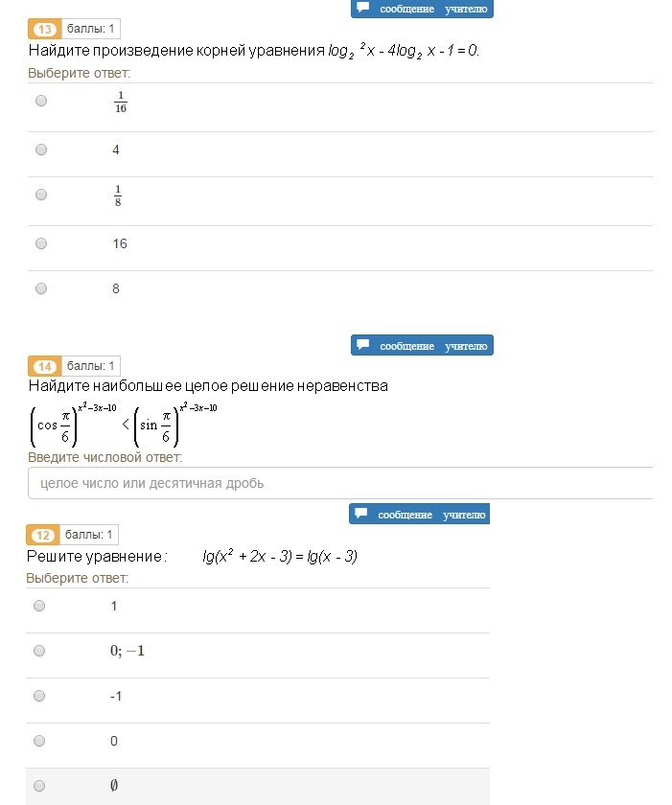Click speech bubble icon above question 13
The image size is (672, 805).
point(362,8)
